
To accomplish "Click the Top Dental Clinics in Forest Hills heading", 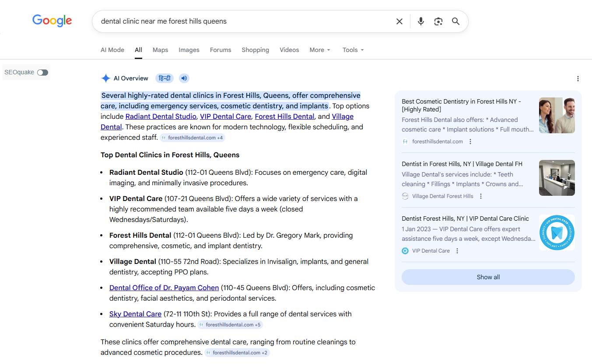I will [170, 155].
